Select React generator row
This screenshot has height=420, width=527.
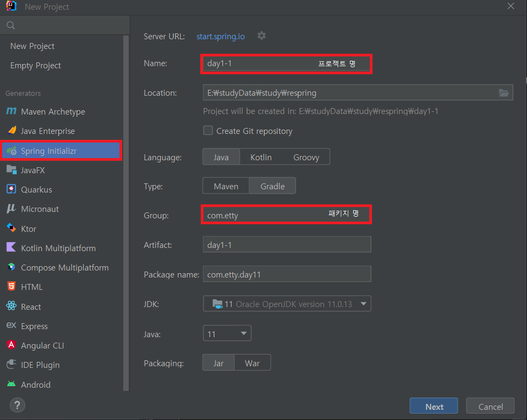click(x=61, y=307)
